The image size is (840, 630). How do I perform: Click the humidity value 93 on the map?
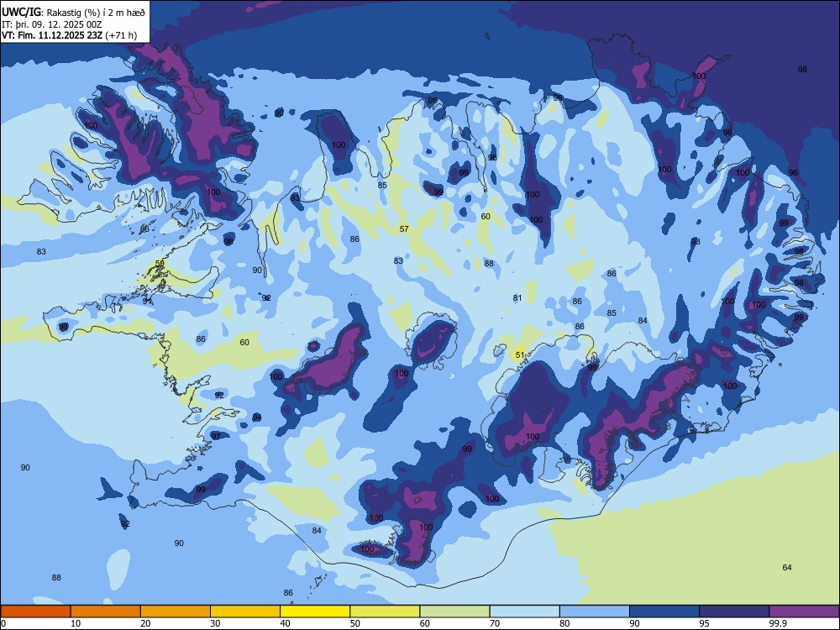[295, 197]
